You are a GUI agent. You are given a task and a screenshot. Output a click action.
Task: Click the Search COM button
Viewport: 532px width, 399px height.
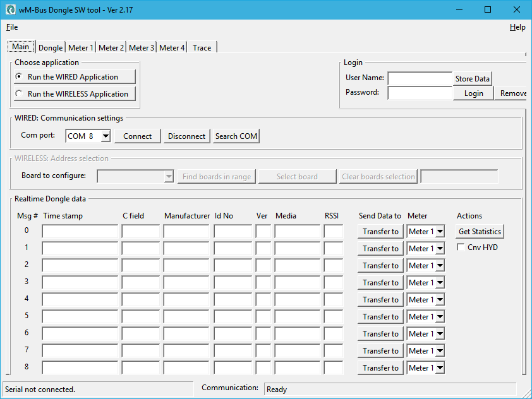click(236, 136)
